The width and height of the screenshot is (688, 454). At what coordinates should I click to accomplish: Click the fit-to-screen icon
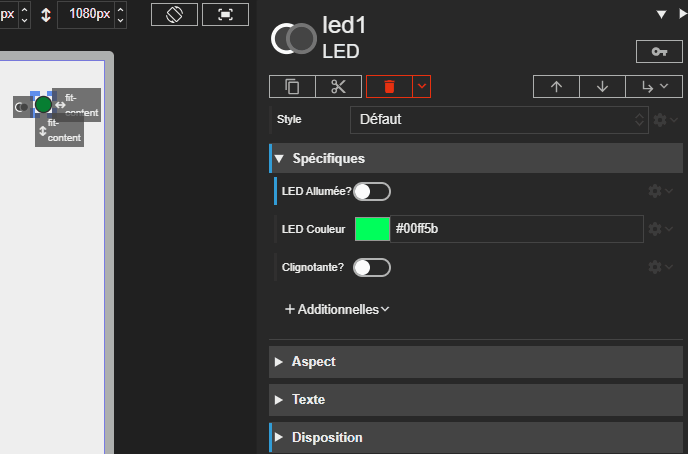(225, 14)
